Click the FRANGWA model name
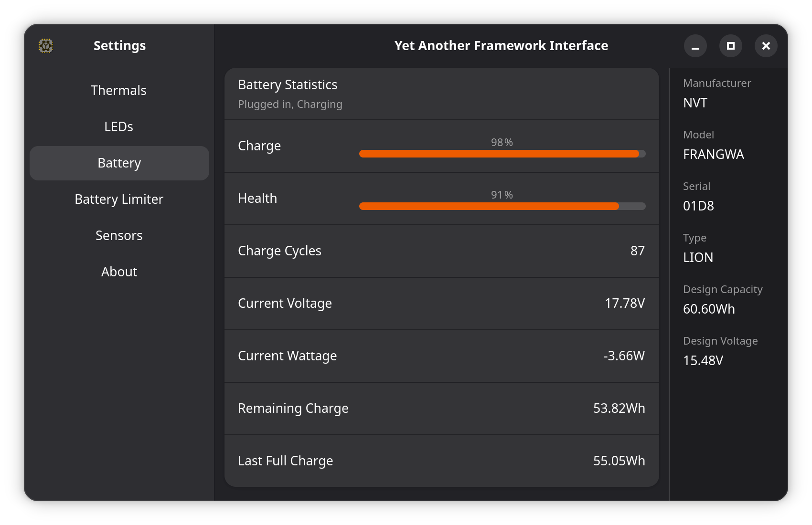812x525 pixels. coord(714,154)
